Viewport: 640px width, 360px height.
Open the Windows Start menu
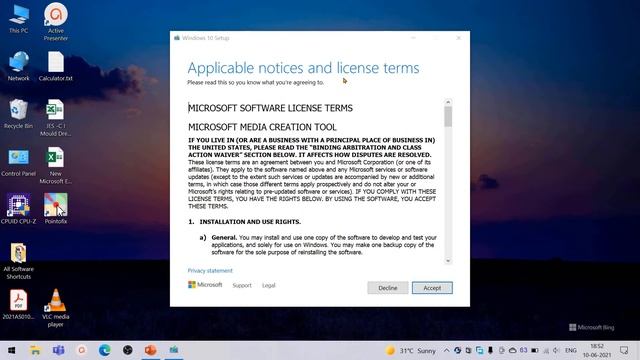[12, 350]
